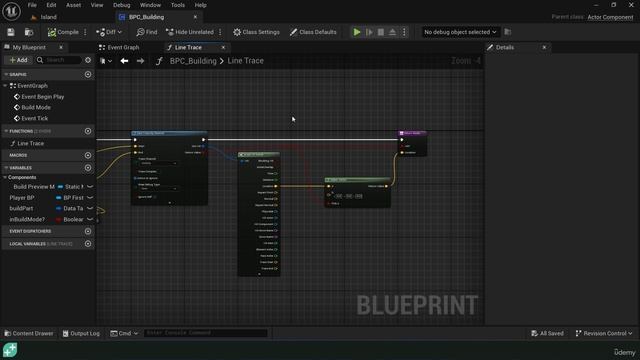Open the Edit menu
Screen dimensions: 640x360
point(51,5)
